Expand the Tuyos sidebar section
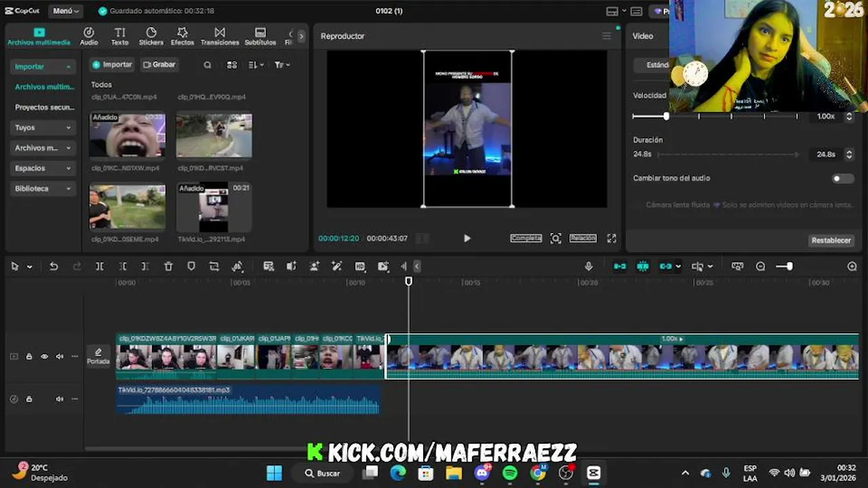 (43, 127)
